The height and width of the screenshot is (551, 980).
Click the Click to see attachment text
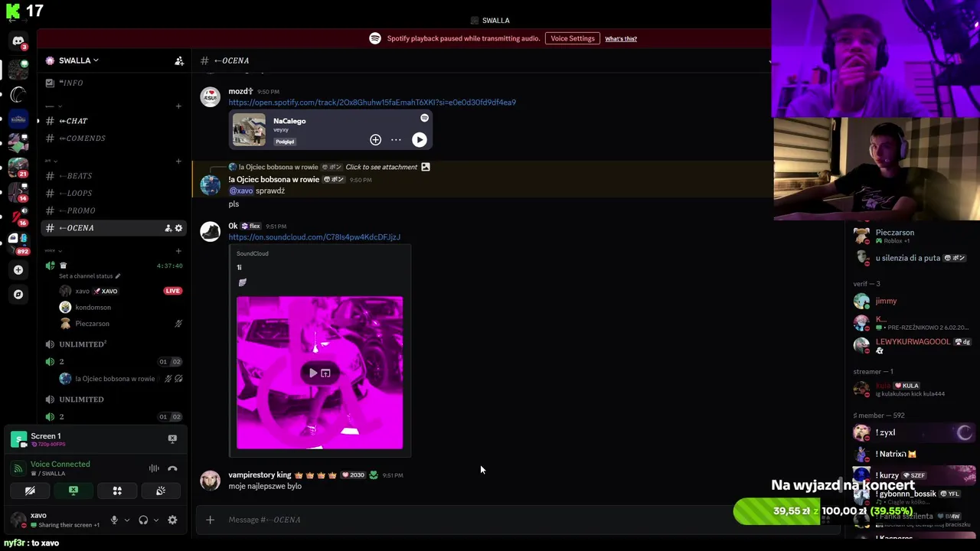(381, 167)
